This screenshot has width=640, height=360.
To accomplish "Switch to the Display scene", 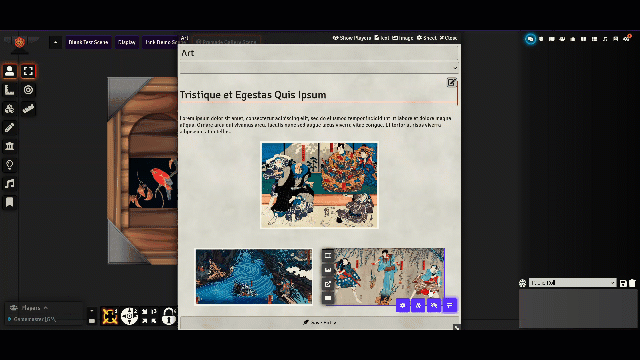I will pos(127,42).
